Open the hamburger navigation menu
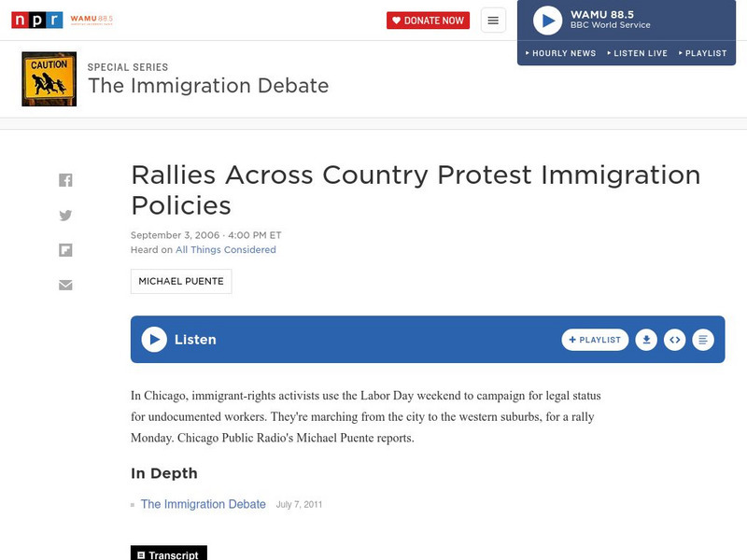Image resolution: width=747 pixels, height=560 pixels. [x=492, y=18]
